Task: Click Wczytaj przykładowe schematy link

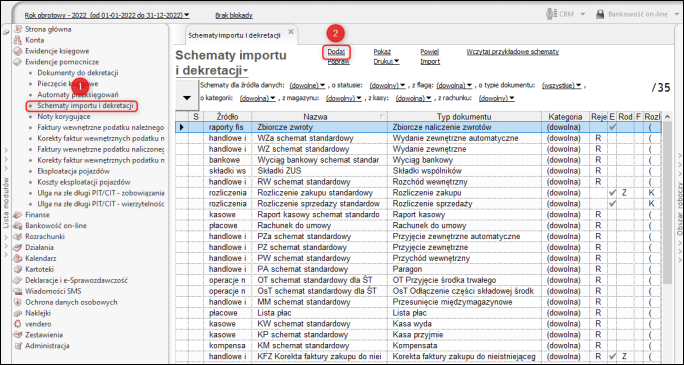Action: [513, 52]
